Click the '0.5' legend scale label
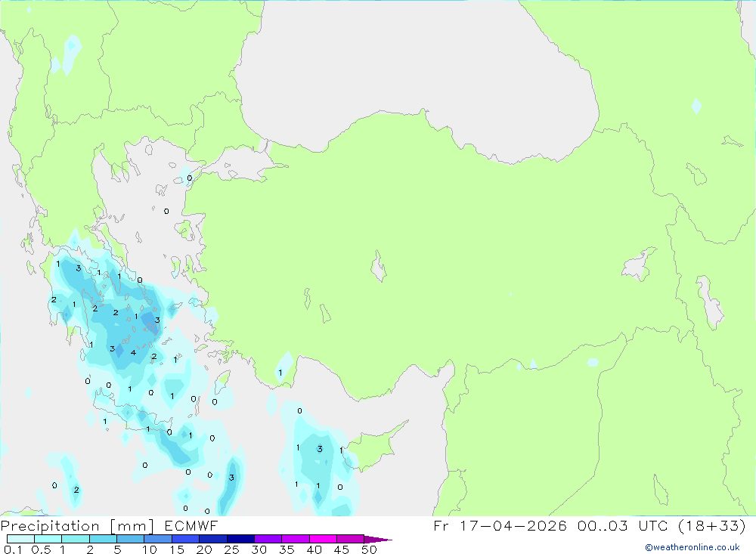756x554 pixels. pyautogui.click(x=41, y=549)
